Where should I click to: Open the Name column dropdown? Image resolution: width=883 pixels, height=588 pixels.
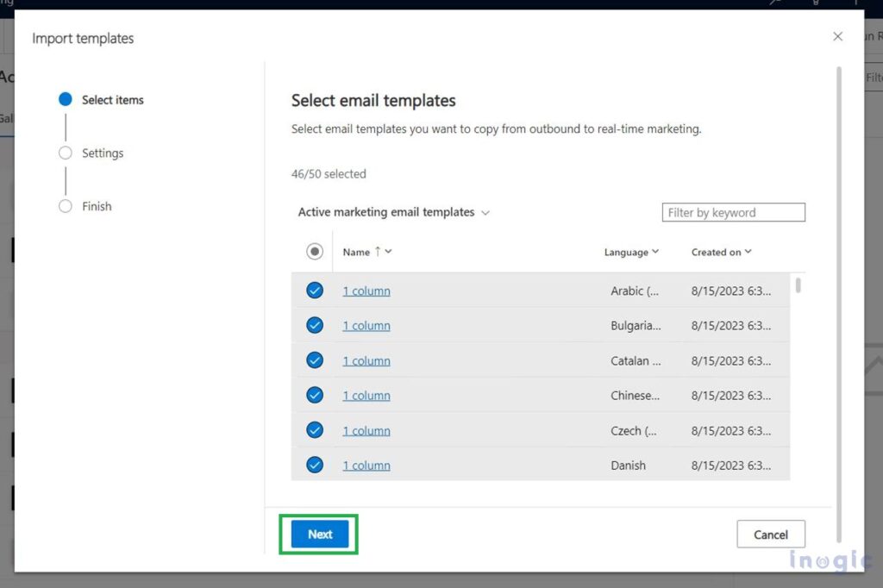[389, 252]
